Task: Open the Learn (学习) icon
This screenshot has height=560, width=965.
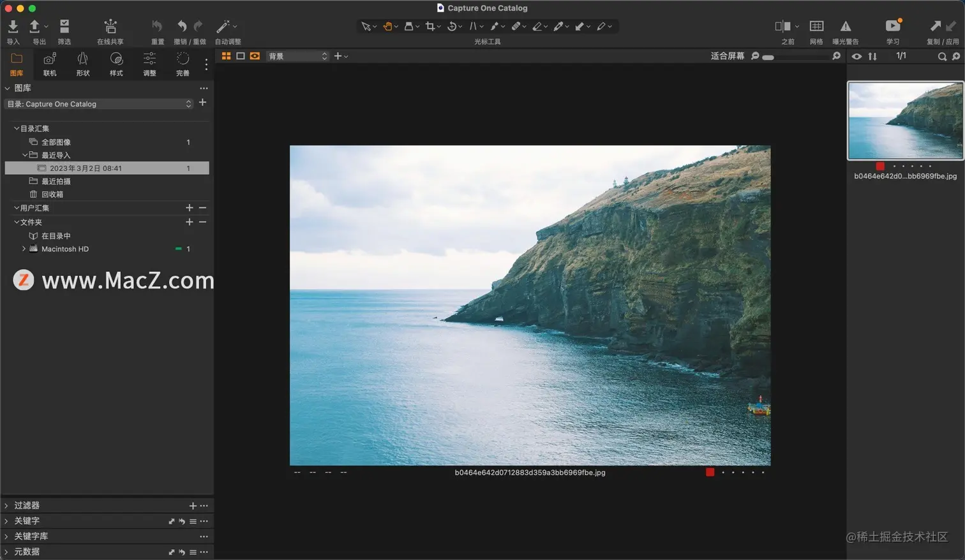Action: (892, 27)
